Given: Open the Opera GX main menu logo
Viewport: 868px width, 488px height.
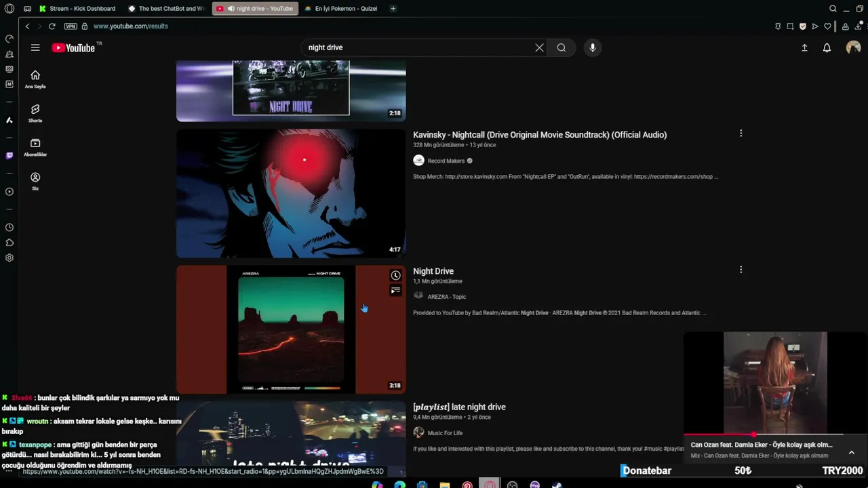Looking at the screenshot, I should tap(9, 8).
